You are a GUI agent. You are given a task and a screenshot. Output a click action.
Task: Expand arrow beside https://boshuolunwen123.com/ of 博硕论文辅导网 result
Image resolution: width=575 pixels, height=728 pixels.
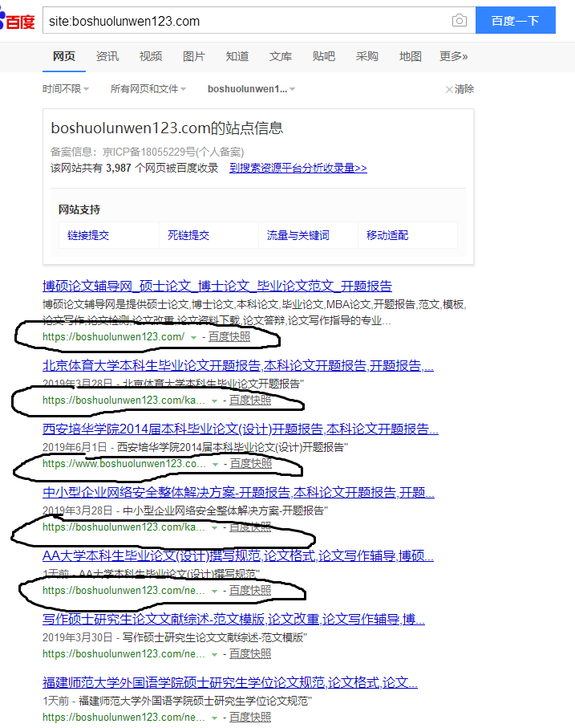click(x=193, y=338)
